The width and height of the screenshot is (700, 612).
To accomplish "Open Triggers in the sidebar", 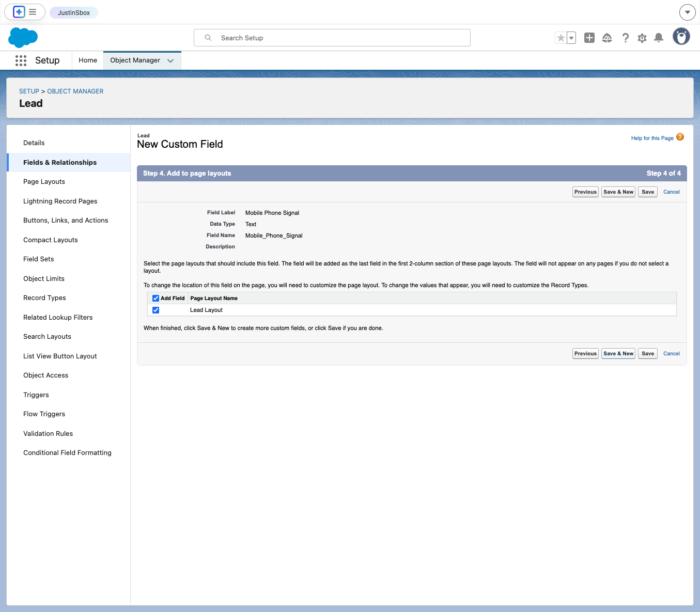I will [36, 395].
